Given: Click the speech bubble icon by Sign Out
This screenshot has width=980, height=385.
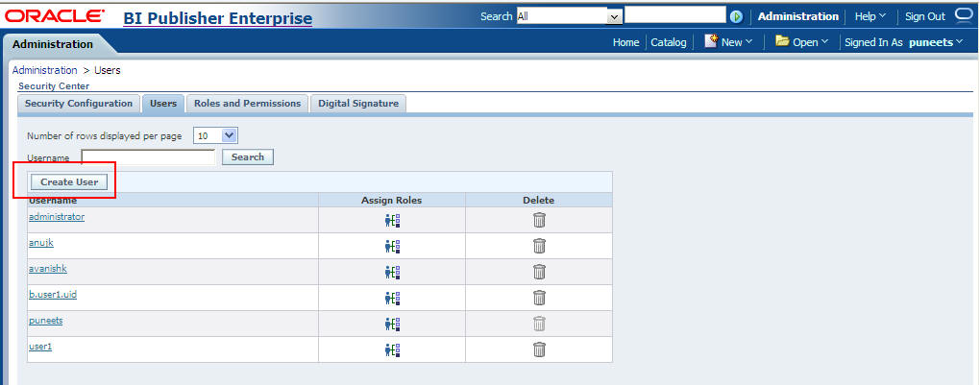Looking at the screenshot, I should (963, 15).
